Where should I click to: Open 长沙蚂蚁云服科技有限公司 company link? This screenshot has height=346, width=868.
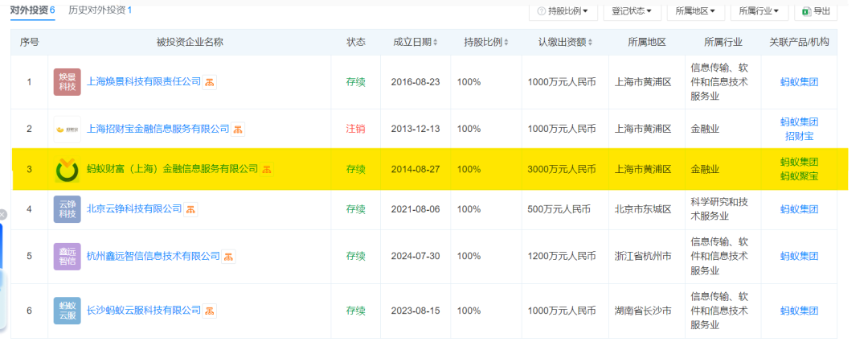pos(144,311)
